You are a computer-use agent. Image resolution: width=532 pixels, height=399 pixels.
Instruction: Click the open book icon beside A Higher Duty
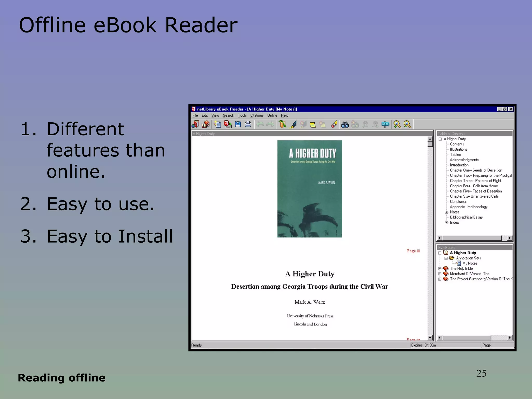click(446, 253)
